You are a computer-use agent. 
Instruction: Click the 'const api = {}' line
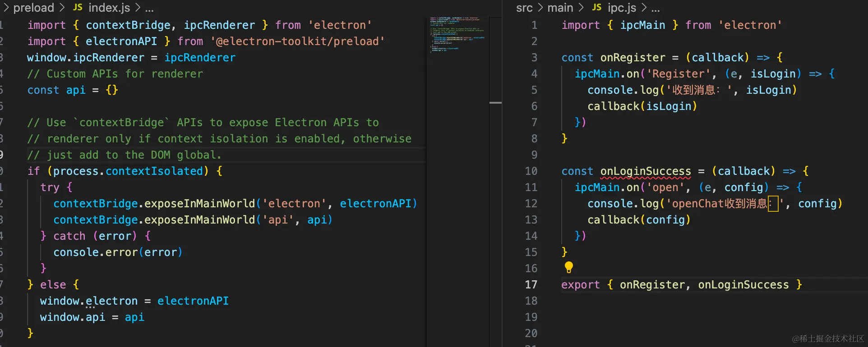73,90
